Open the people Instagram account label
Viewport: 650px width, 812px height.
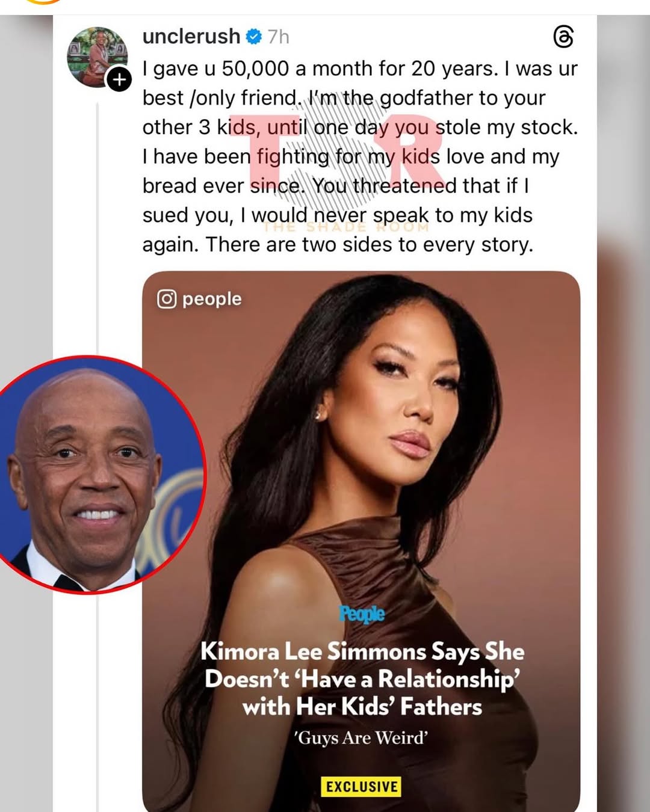212,299
